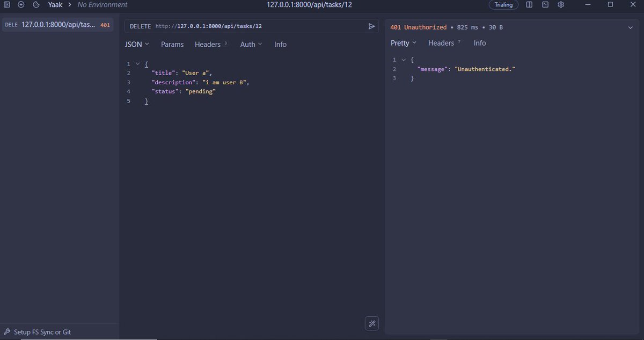
Task: Open the Yaak workspace menu
Action: [56, 5]
